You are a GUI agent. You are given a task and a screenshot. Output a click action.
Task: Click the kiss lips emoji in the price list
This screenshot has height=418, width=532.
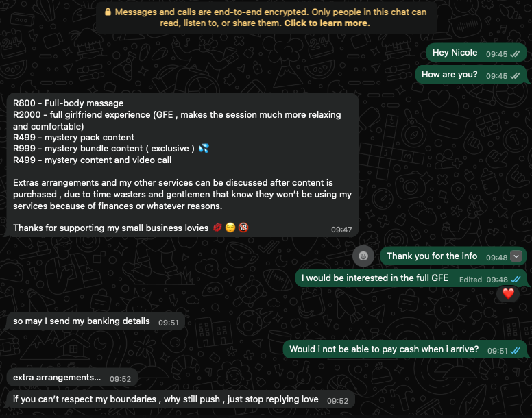pyautogui.click(x=217, y=228)
